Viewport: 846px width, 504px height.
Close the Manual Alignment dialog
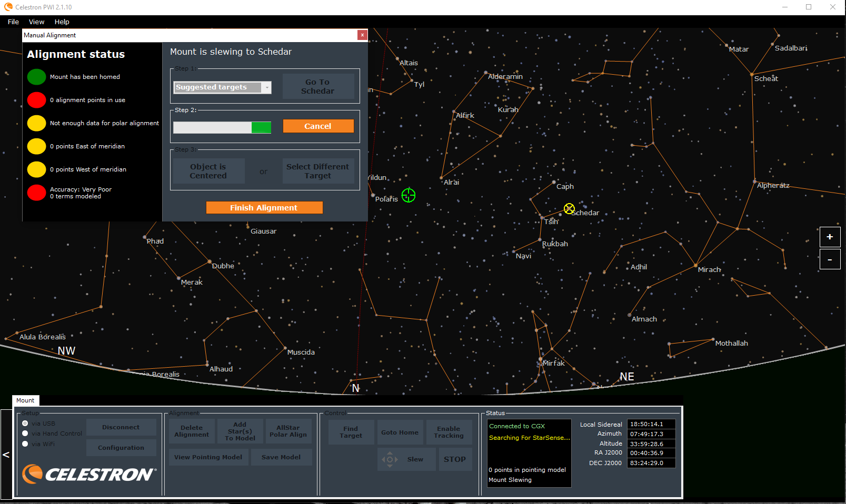click(x=362, y=35)
